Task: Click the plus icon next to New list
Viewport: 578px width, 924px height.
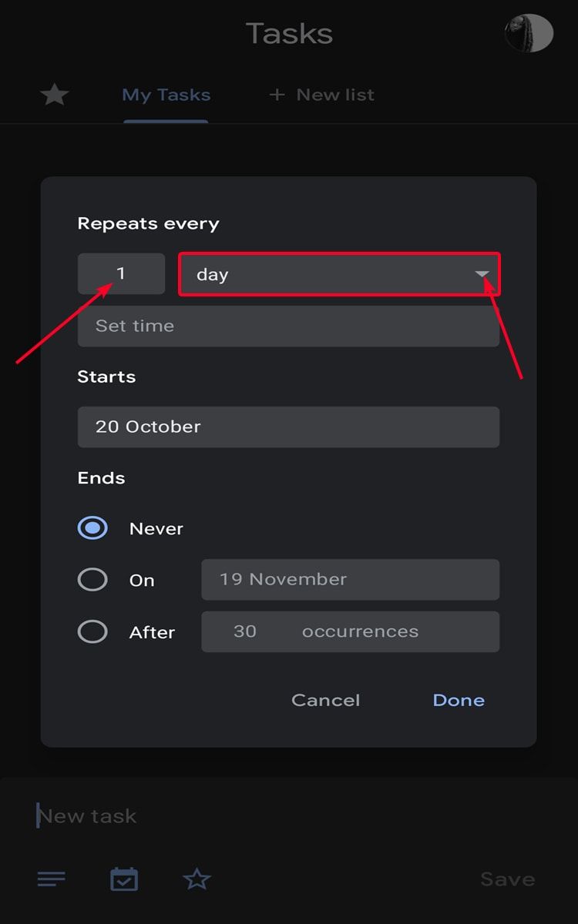Action: pos(276,94)
